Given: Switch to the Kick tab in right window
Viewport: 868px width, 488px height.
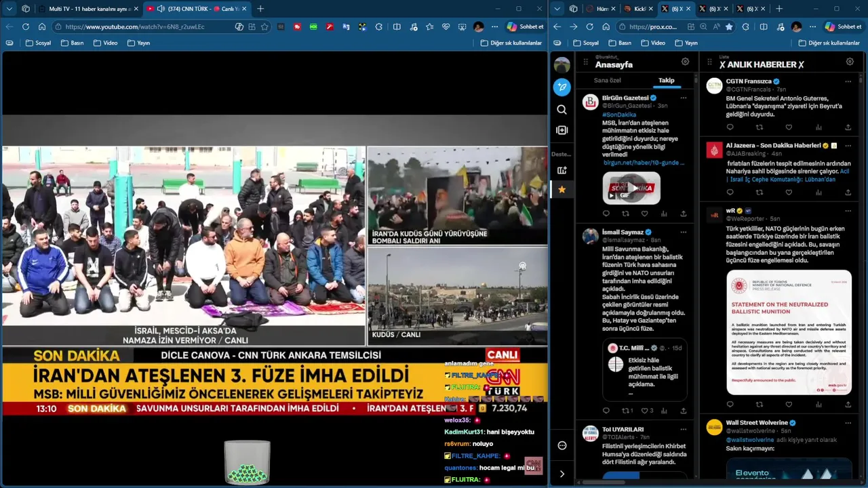Looking at the screenshot, I should point(638,9).
